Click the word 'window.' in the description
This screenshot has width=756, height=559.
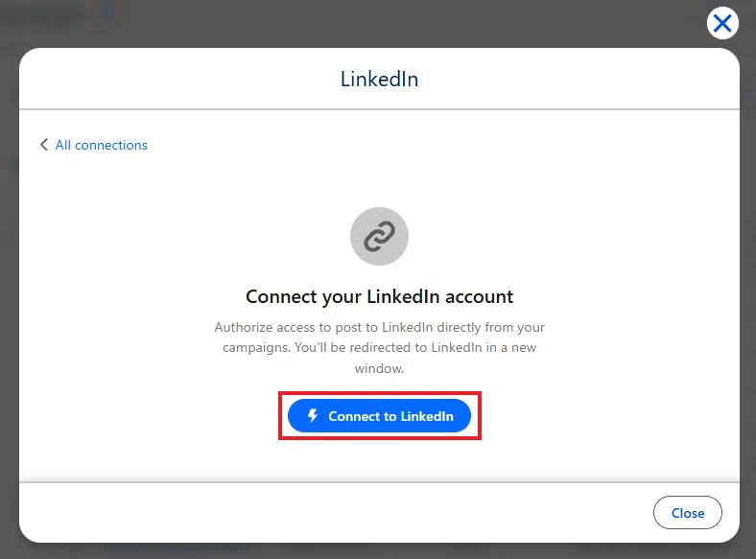tap(380, 368)
